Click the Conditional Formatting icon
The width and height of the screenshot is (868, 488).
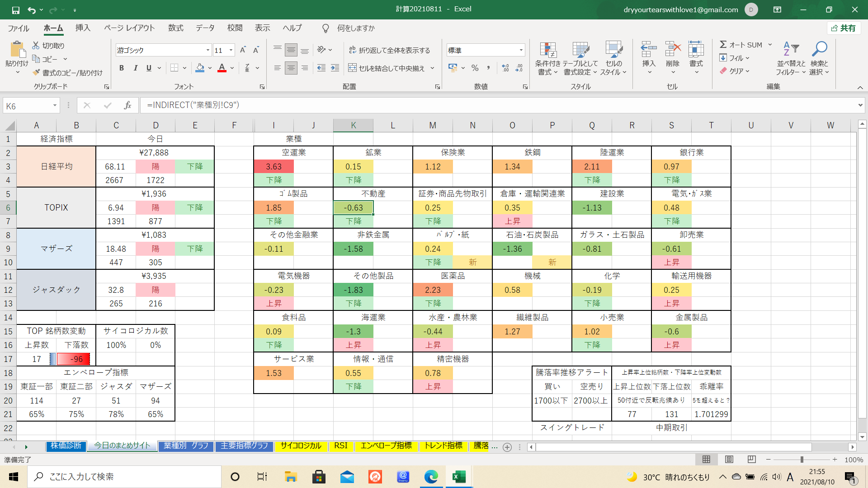[547, 51]
